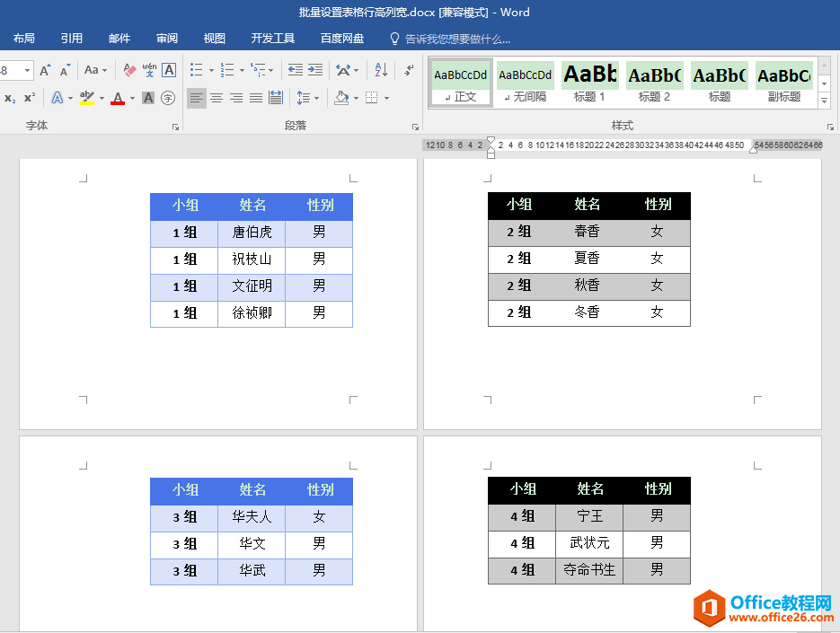Toggle character shading gray A

[148, 98]
